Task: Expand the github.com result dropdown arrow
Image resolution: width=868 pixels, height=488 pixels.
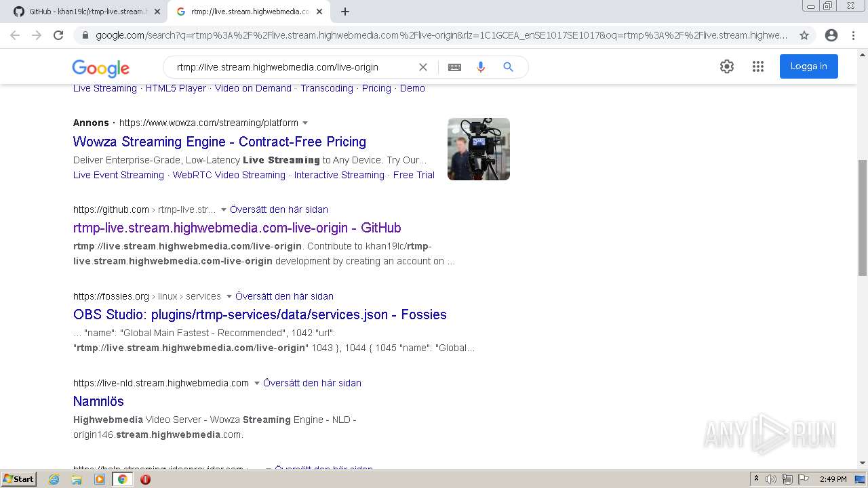Action: tap(224, 209)
